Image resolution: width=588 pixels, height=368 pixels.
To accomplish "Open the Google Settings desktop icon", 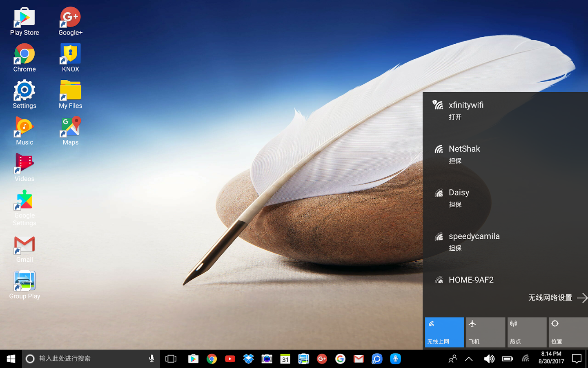I will (24, 208).
